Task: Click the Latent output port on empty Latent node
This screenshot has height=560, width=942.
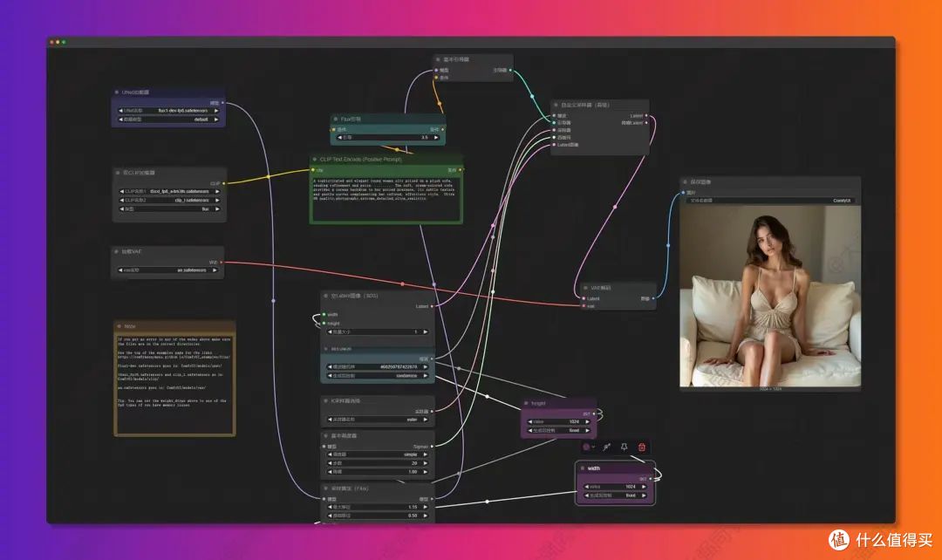Action: (x=432, y=306)
